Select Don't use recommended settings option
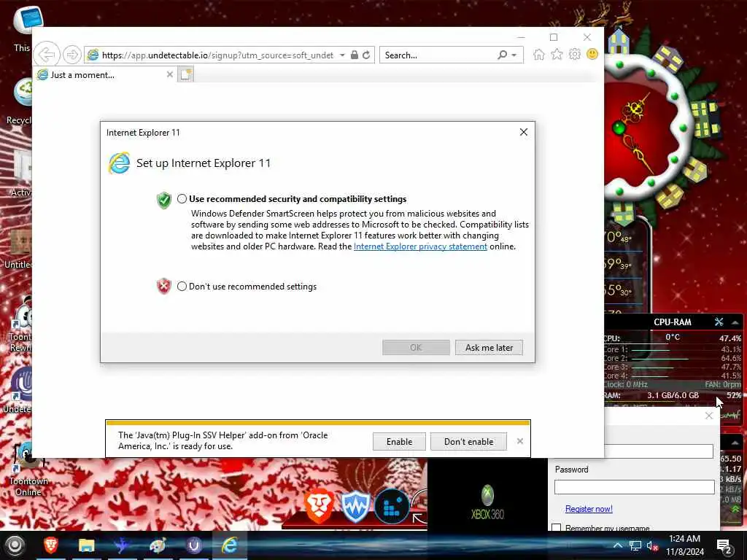Viewport: 747px width, 560px height. pyautogui.click(x=182, y=286)
